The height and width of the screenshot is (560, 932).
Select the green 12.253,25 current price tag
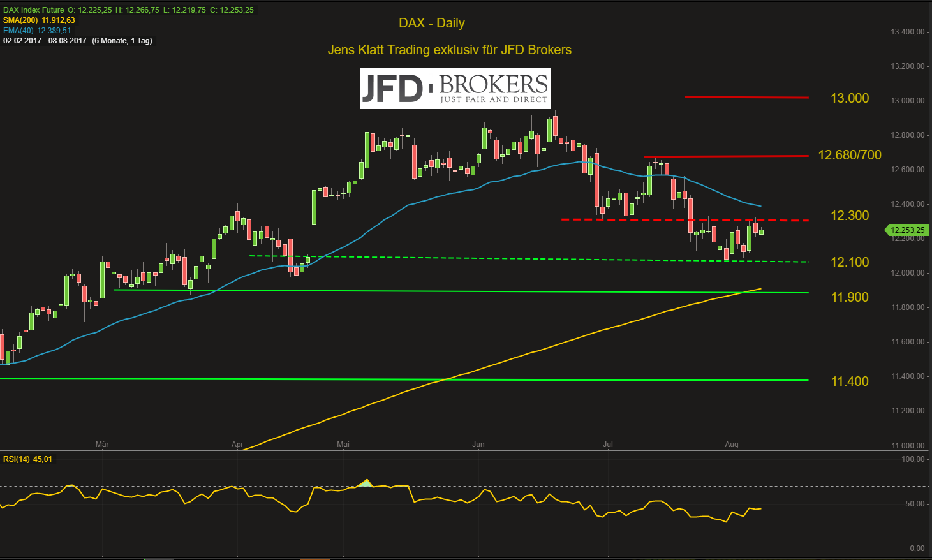coord(906,230)
